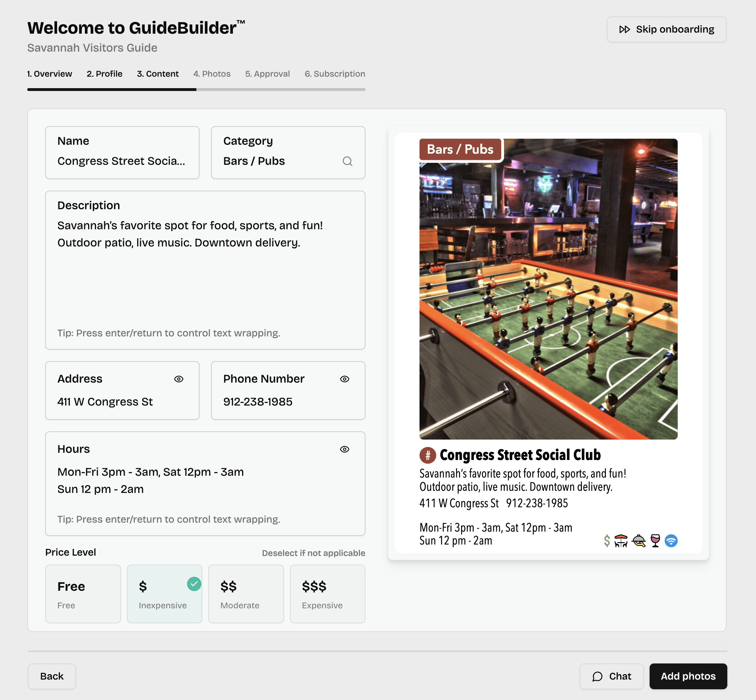Click the outdoor patio umbrella icon

click(621, 541)
